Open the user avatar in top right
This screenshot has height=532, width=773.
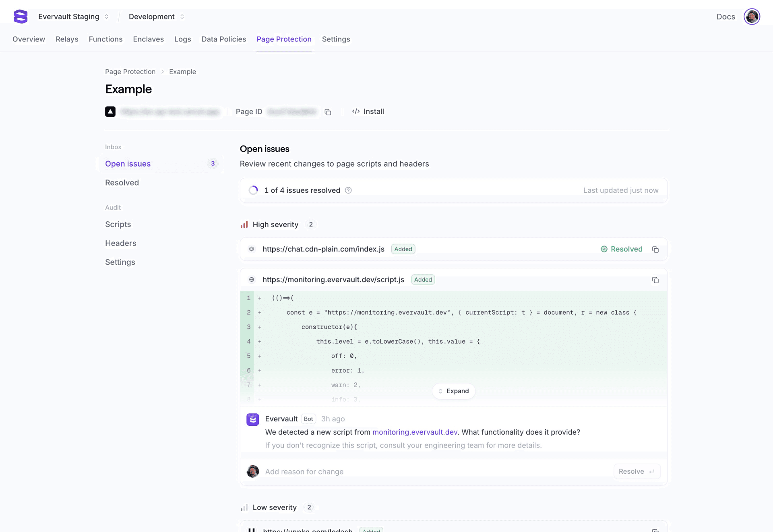click(x=751, y=16)
